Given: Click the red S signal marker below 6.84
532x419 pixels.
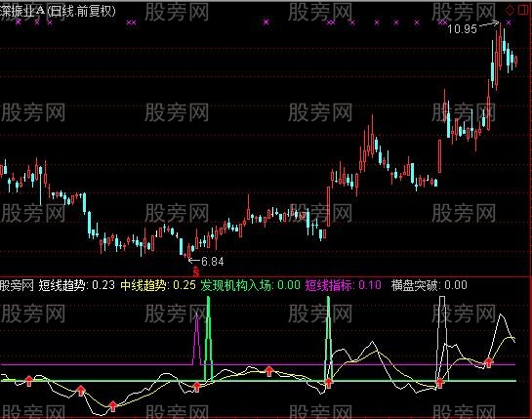Looking at the screenshot, I should pyautogui.click(x=196, y=272).
